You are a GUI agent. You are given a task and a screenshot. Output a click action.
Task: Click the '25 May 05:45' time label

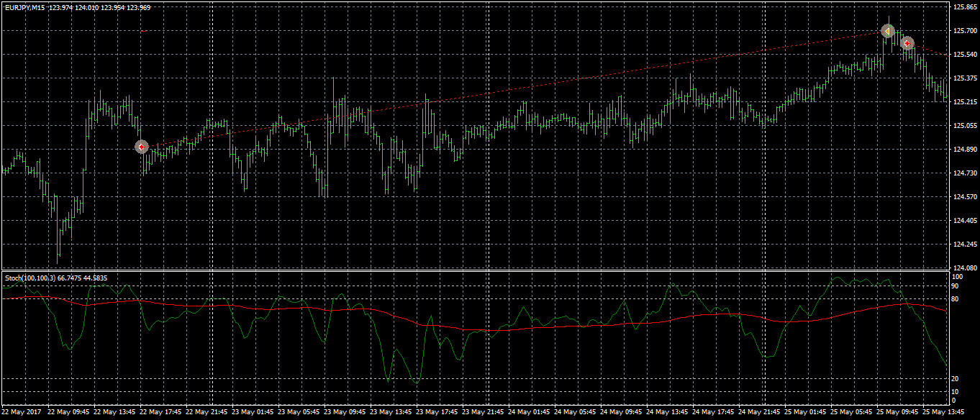coord(852,413)
